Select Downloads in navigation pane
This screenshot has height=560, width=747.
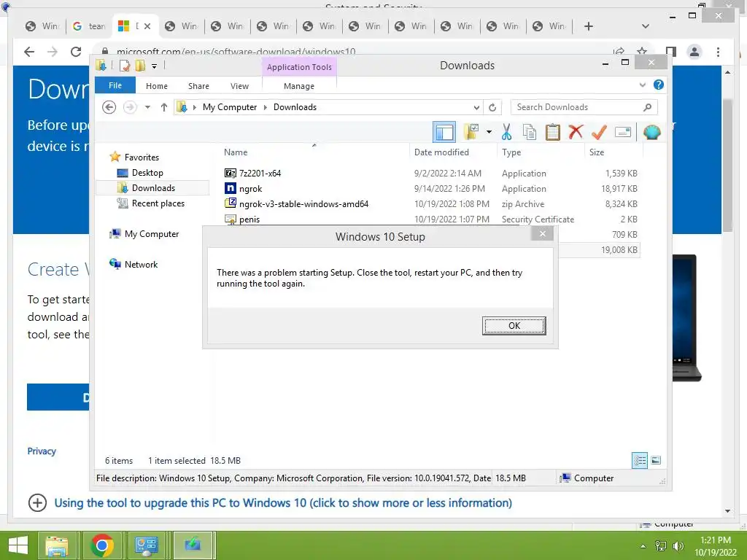coord(153,188)
